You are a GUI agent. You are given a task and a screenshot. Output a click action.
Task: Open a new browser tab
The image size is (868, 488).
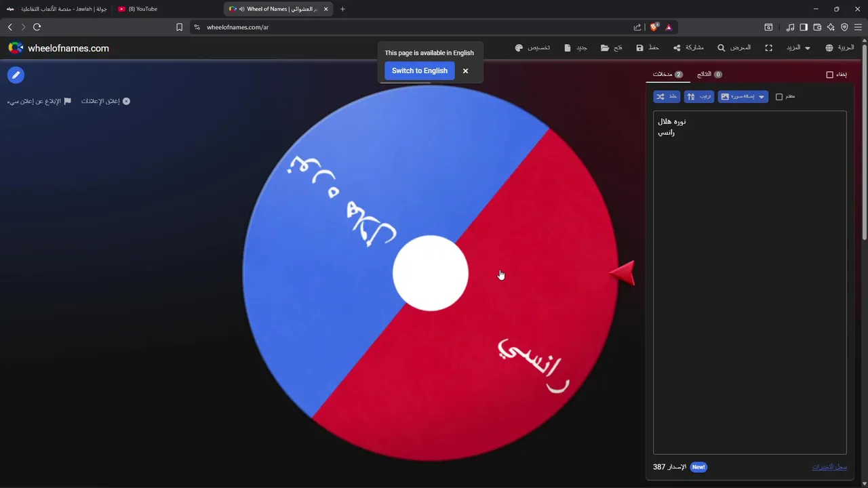tap(342, 9)
